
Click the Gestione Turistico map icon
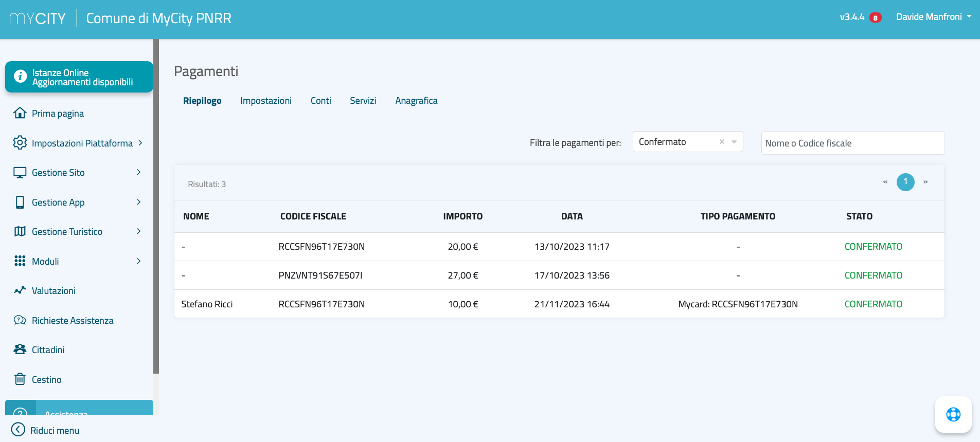tap(20, 232)
